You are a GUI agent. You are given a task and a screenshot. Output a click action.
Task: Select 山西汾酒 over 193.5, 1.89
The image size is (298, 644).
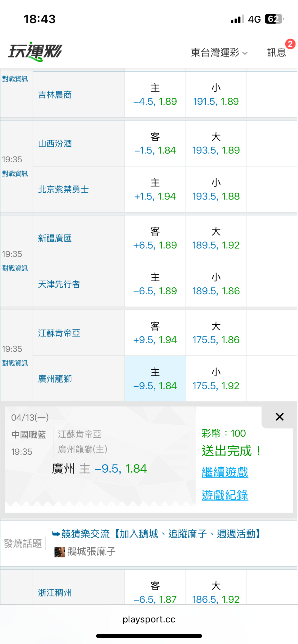click(216, 144)
